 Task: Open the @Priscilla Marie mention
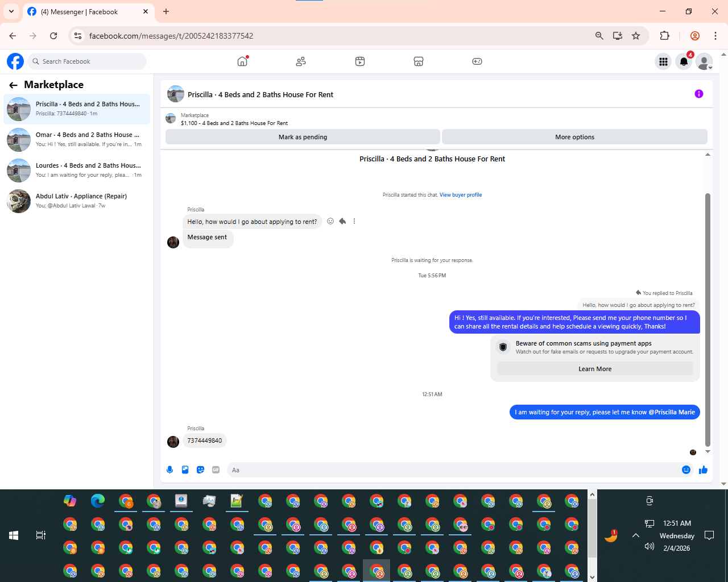pos(672,412)
